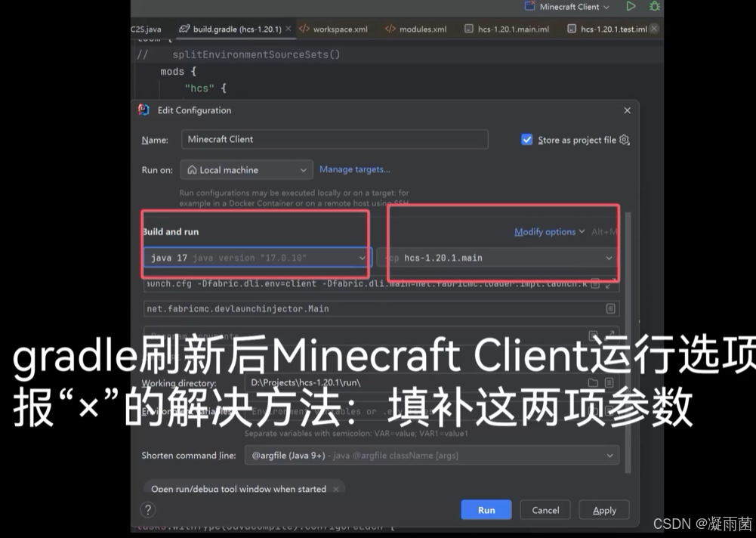This screenshot has height=538, width=756.
Task: Click the Apply button
Action: point(604,510)
